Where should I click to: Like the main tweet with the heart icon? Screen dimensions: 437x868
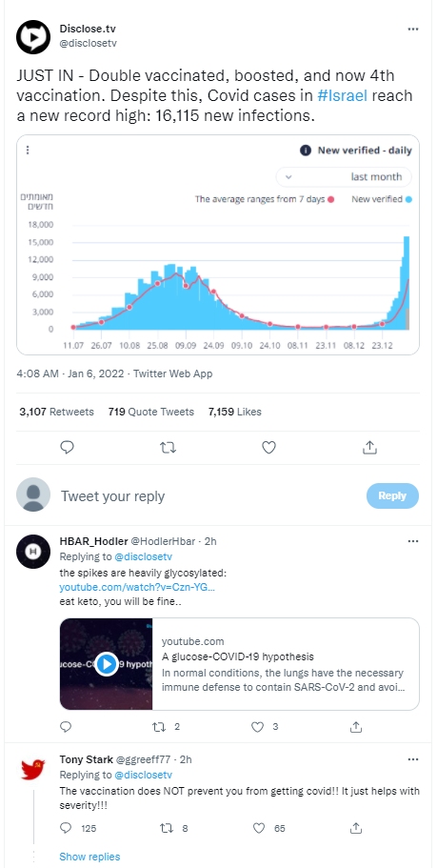click(x=268, y=447)
